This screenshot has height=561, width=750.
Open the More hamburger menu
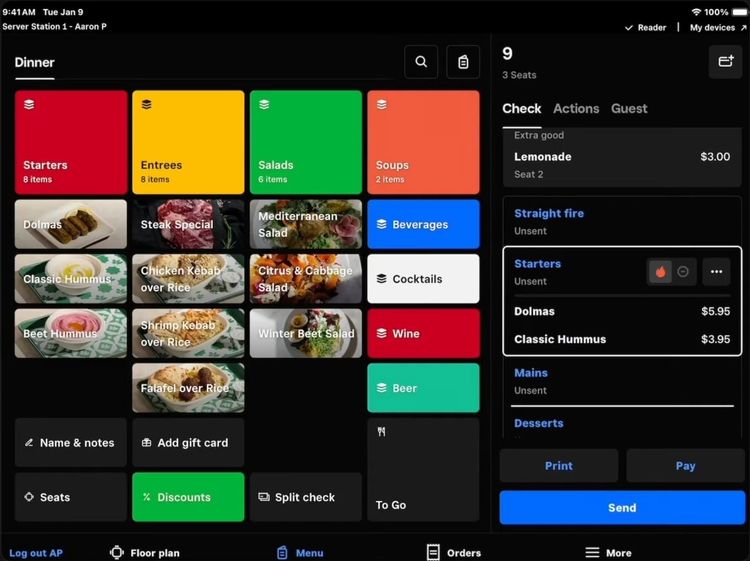click(608, 553)
